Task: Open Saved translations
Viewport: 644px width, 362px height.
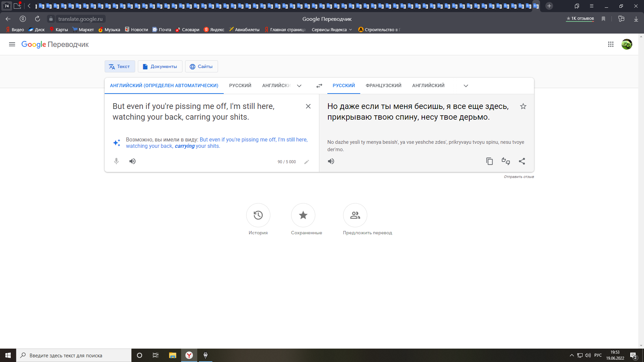Action: pyautogui.click(x=303, y=215)
